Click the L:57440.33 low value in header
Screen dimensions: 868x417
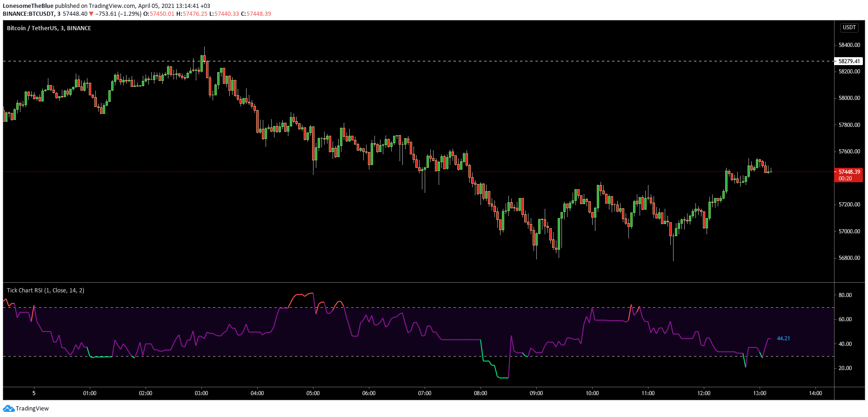(224, 14)
